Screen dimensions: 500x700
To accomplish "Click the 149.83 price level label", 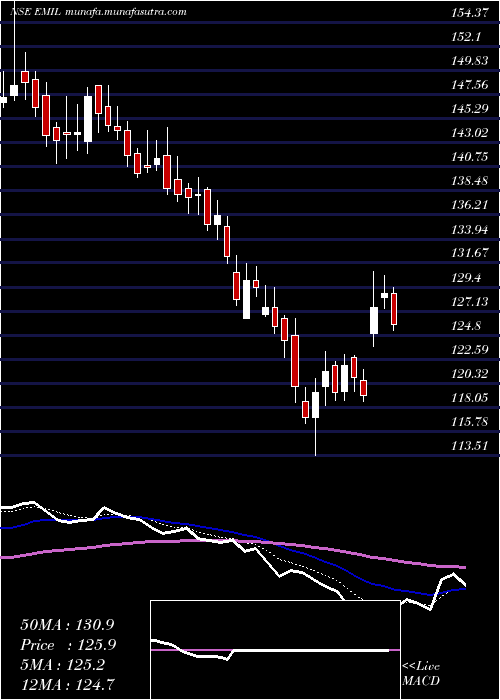I will (469, 62).
